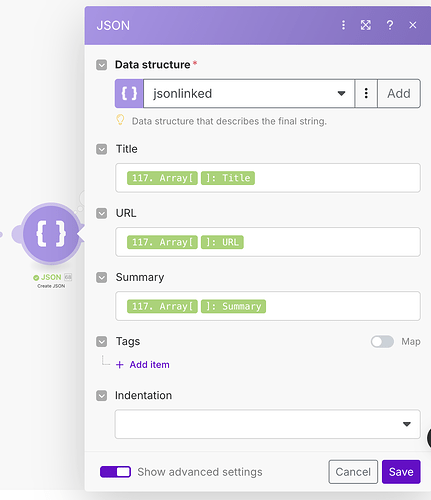Toggle the chevron box next to Summary
This screenshot has width=431, height=500.
(102, 277)
